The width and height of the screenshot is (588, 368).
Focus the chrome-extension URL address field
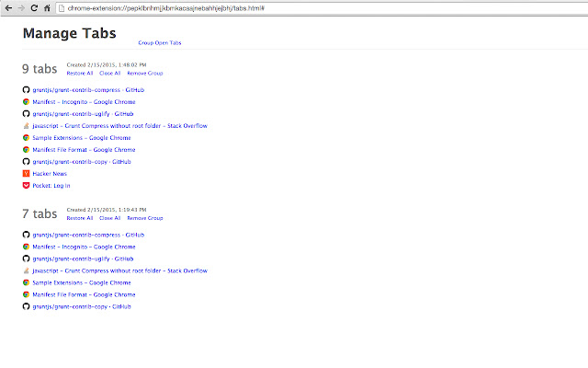pos(322,8)
